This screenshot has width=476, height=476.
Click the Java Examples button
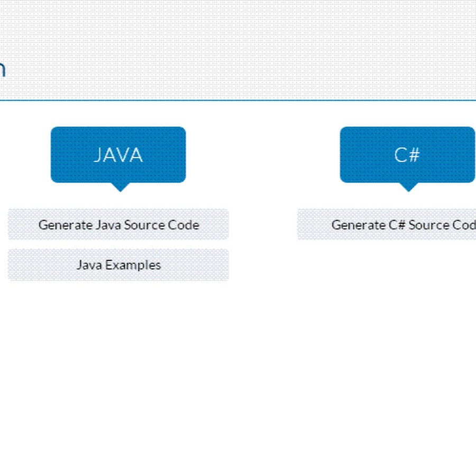pos(118,264)
